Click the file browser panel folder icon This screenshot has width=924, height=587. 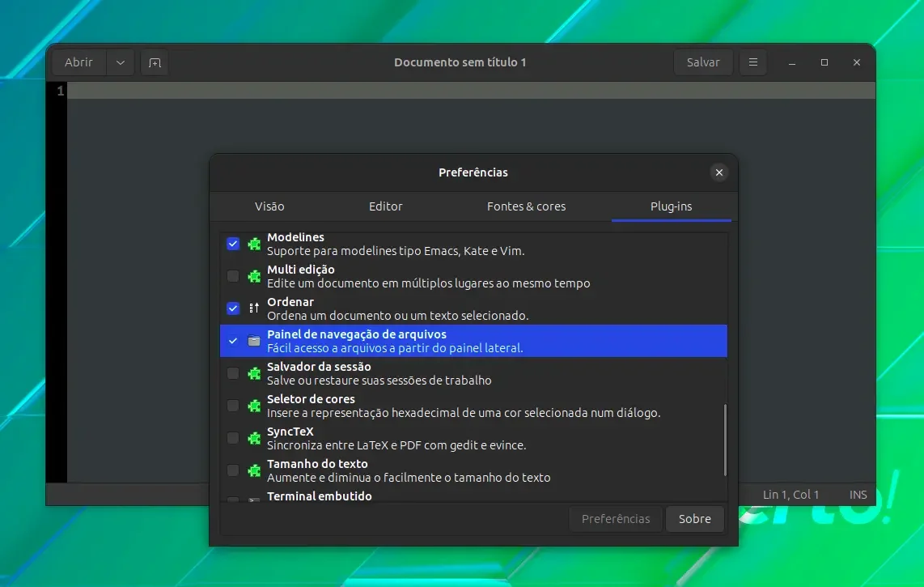254,340
